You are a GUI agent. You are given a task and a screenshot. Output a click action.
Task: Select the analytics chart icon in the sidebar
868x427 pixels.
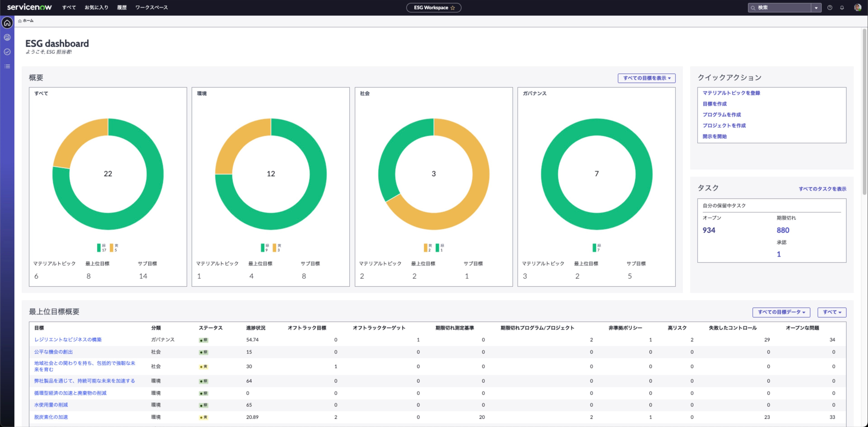coord(7,37)
